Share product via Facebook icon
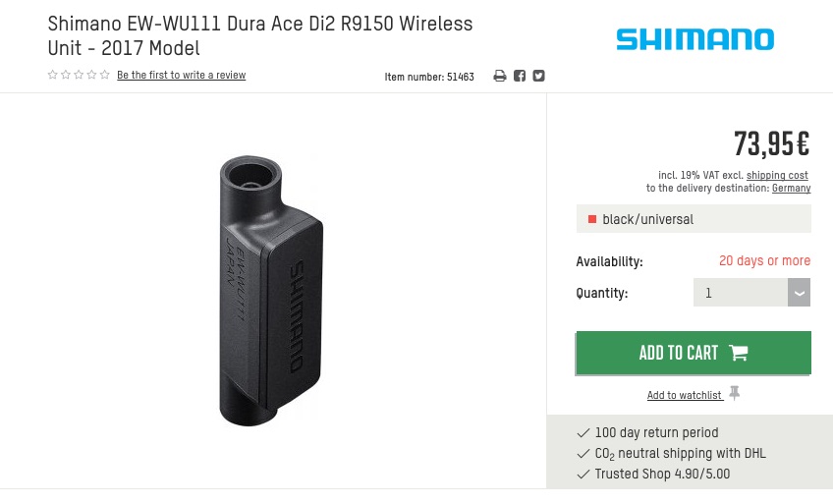This screenshot has width=833, height=504. (x=520, y=76)
